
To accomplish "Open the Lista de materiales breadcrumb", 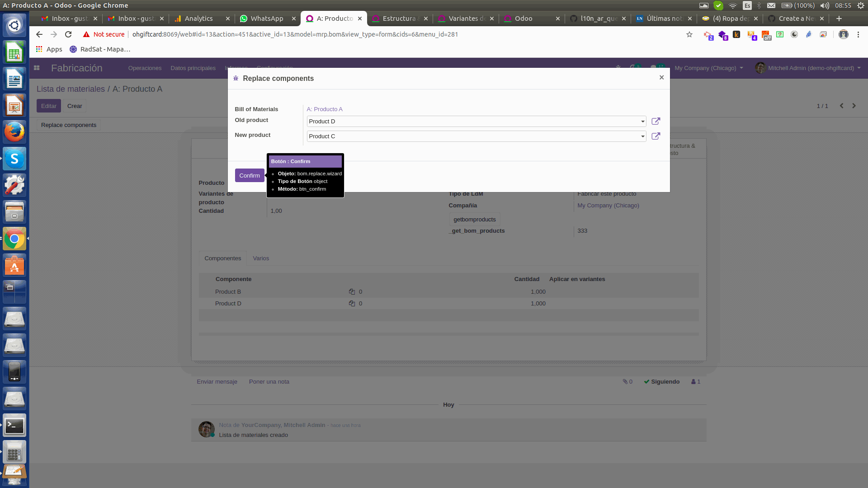I will click(71, 89).
